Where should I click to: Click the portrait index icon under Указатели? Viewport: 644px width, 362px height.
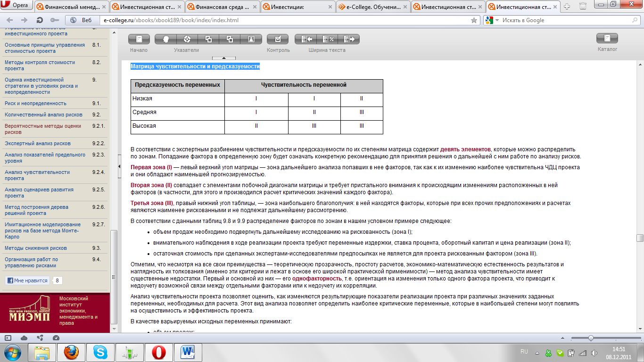point(251,39)
